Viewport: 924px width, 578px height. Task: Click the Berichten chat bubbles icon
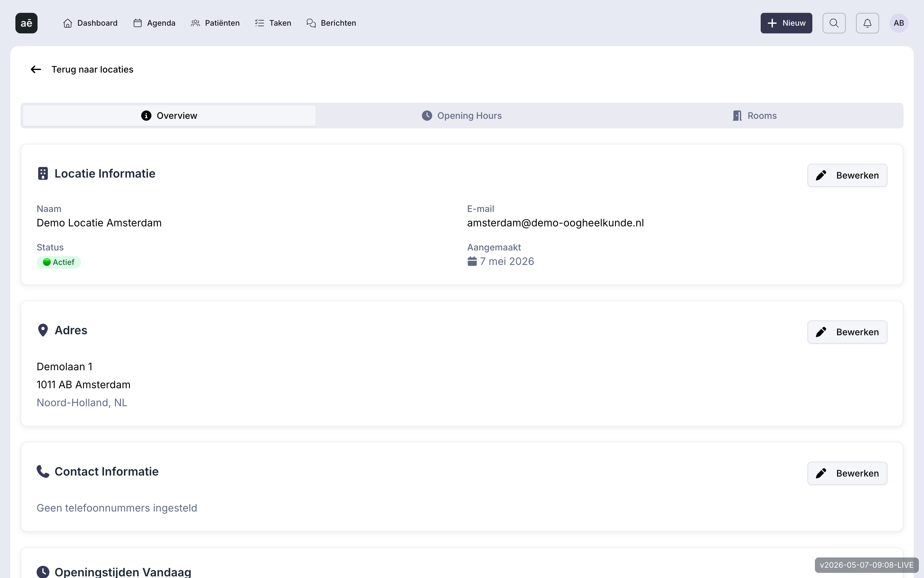tap(311, 23)
